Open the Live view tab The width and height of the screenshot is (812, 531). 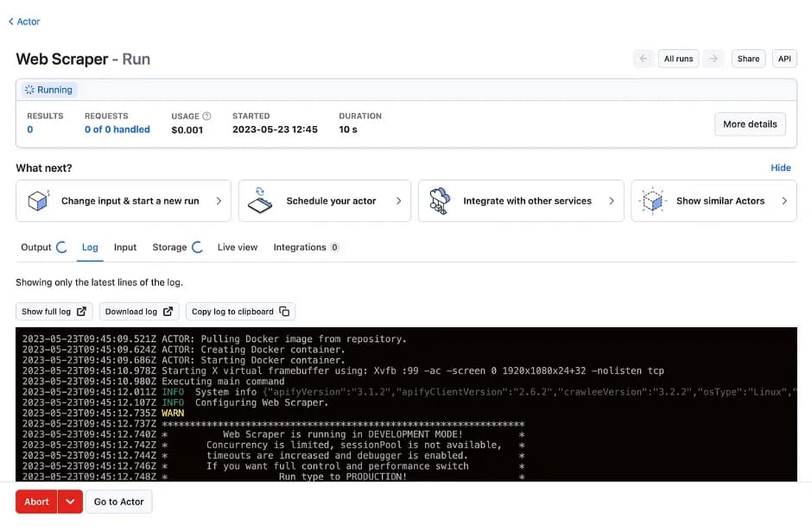(x=238, y=247)
